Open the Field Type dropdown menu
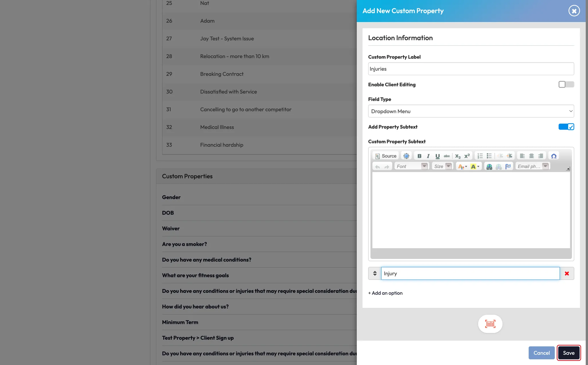588x365 pixels. point(471,111)
